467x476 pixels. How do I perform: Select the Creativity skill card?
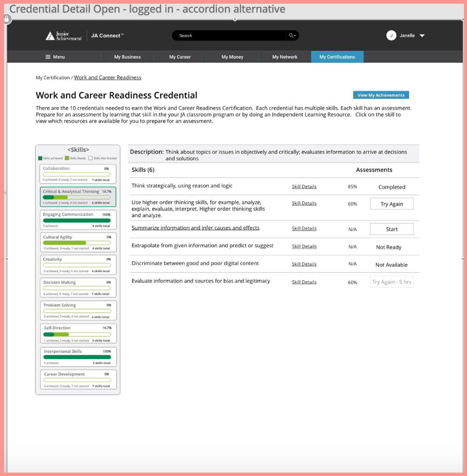click(x=78, y=265)
